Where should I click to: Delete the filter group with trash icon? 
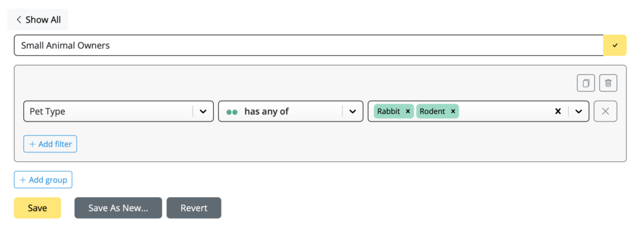608,83
